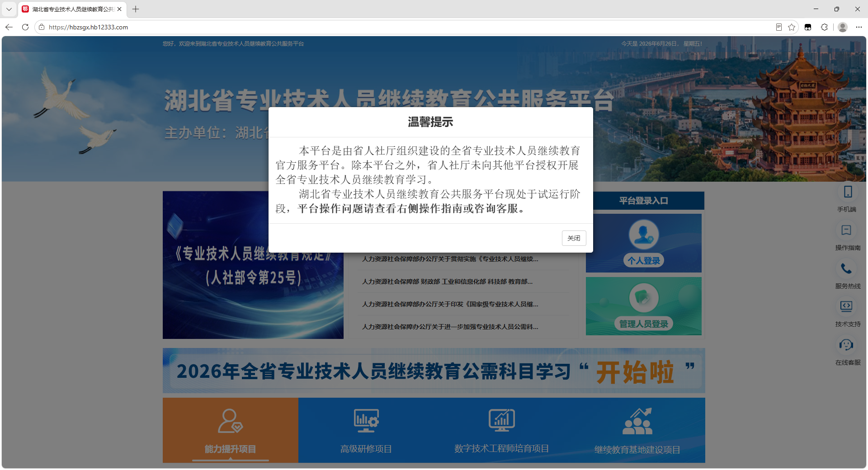Add page to favorites star icon
This screenshot has height=470, width=868.
pyautogui.click(x=792, y=27)
